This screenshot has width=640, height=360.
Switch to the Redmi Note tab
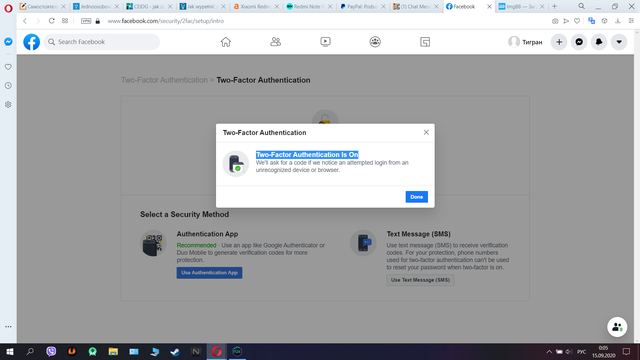coord(310,7)
